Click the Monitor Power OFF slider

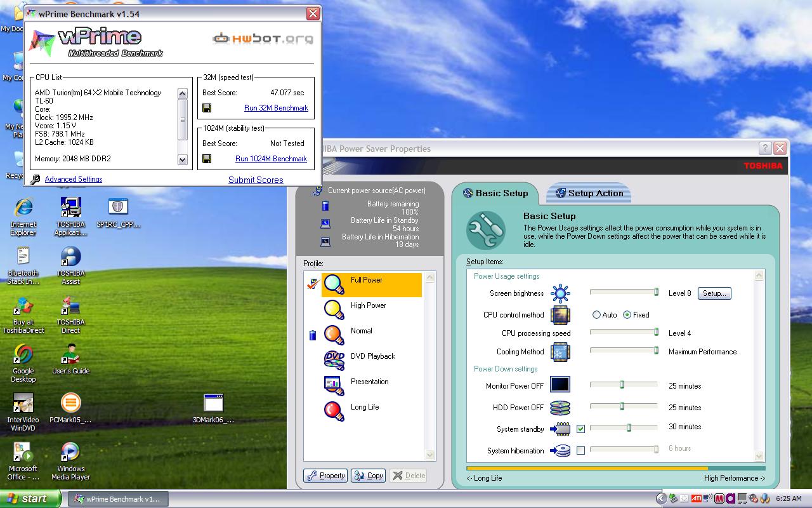click(624, 385)
